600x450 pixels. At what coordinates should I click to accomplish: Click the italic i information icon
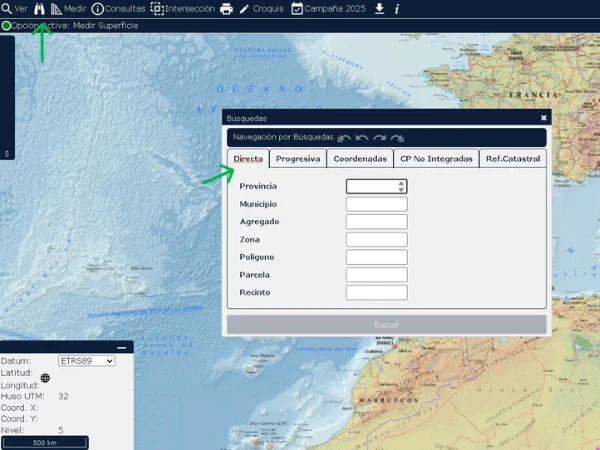[397, 9]
